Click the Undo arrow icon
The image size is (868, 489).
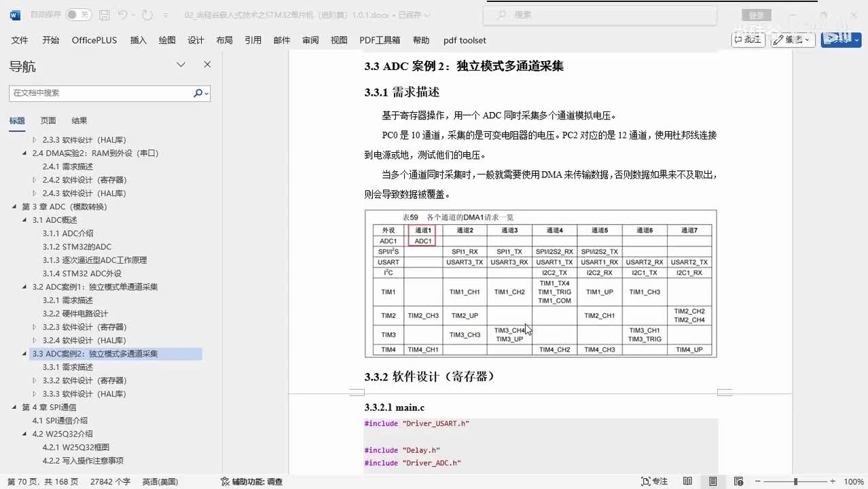coord(122,14)
